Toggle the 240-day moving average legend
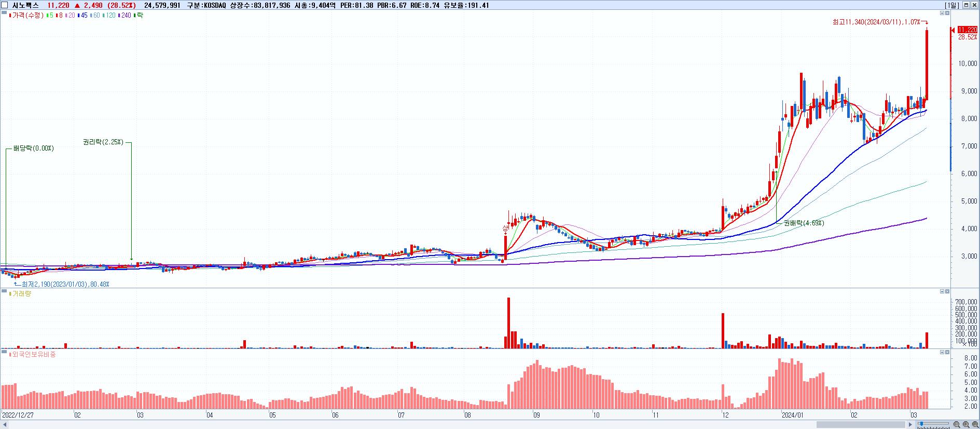This screenshot has width=980, height=429. (125, 15)
